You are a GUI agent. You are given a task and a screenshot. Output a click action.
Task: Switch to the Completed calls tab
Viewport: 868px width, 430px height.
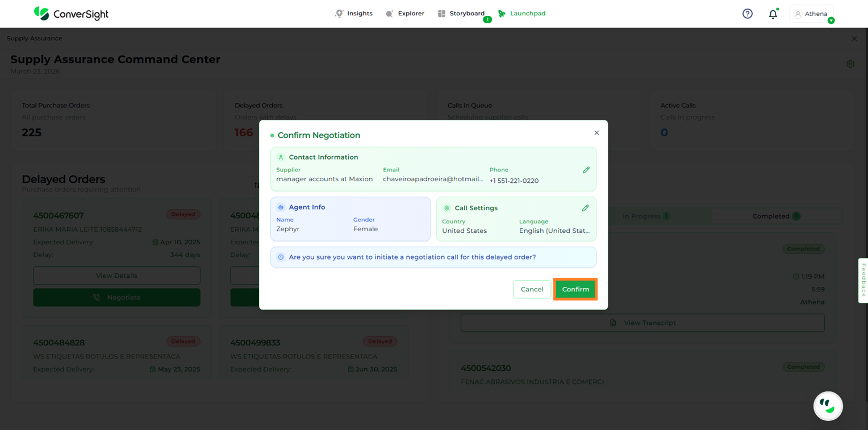(x=776, y=216)
